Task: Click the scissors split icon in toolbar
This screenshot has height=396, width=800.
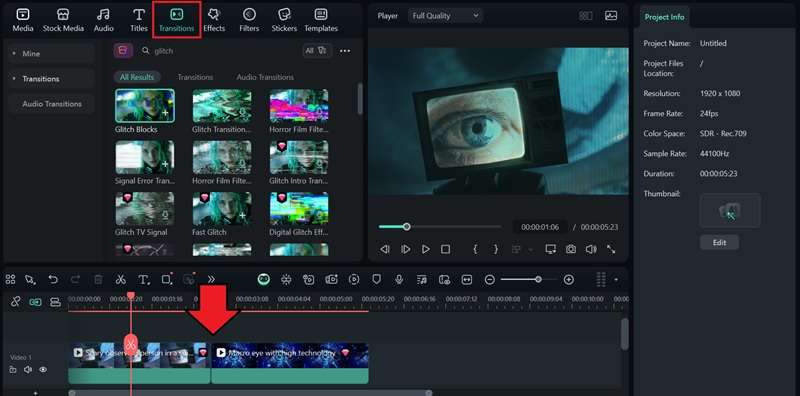Action: coord(120,279)
